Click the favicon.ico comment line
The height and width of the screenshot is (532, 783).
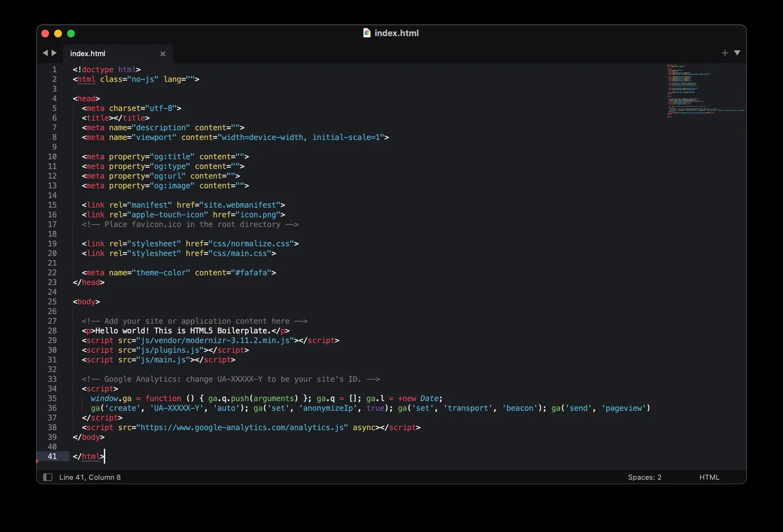[x=190, y=224]
